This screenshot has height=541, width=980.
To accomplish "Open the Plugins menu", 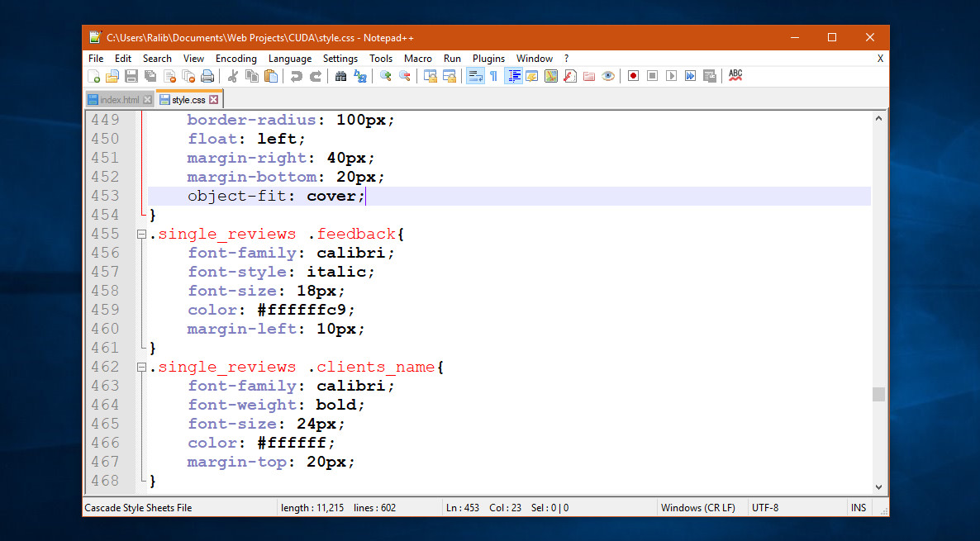I will (488, 59).
